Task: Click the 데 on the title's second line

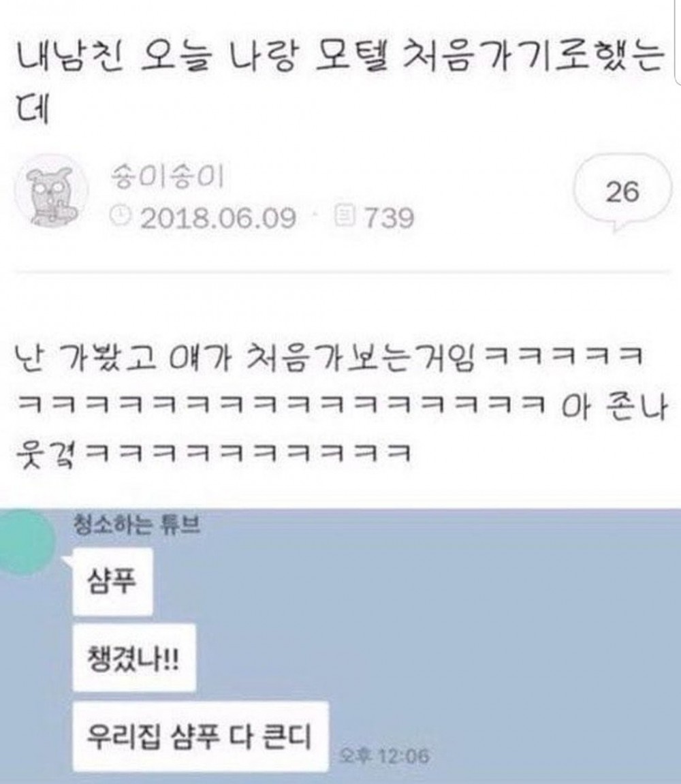Action: [33, 108]
